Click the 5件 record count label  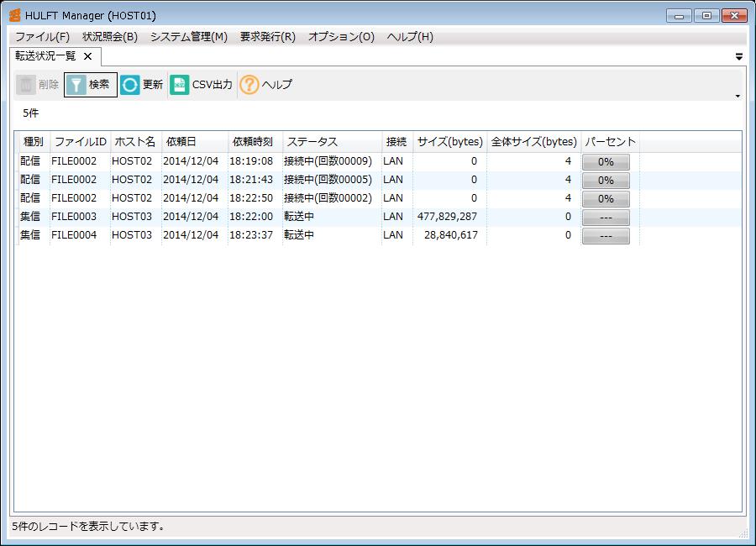pyautogui.click(x=30, y=113)
